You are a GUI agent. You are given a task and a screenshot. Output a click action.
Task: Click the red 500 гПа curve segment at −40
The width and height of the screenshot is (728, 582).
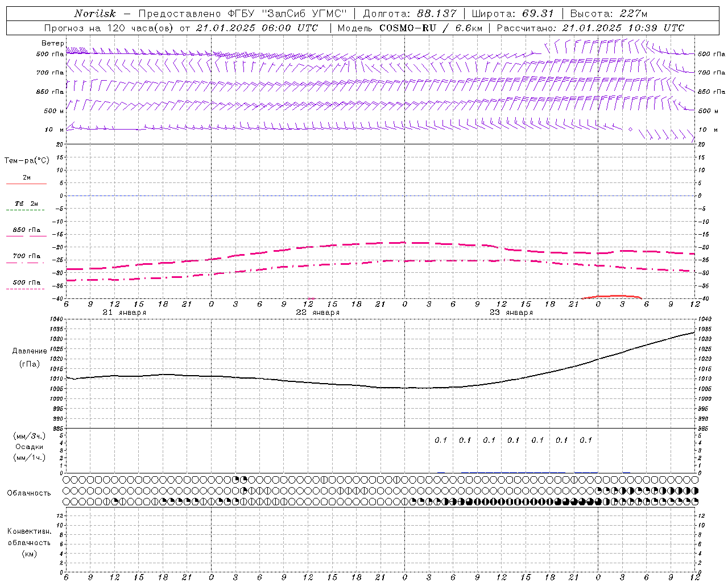612,297
